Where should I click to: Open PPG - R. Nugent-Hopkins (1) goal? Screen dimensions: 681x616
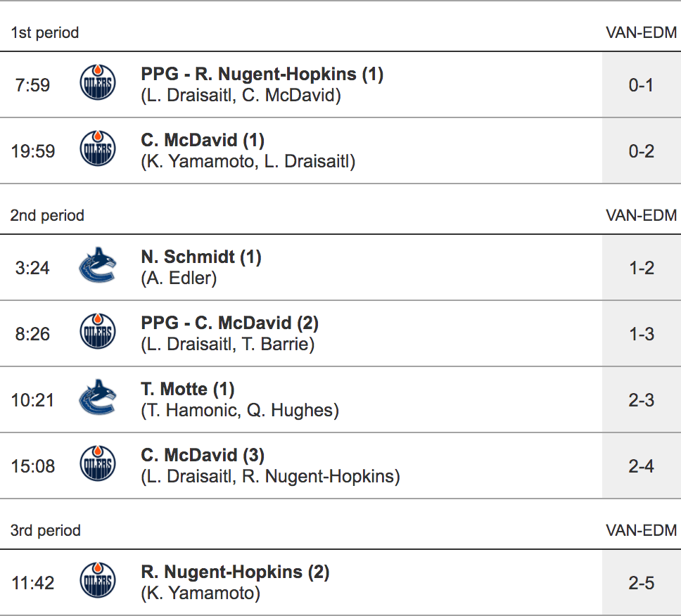pos(262,75)
